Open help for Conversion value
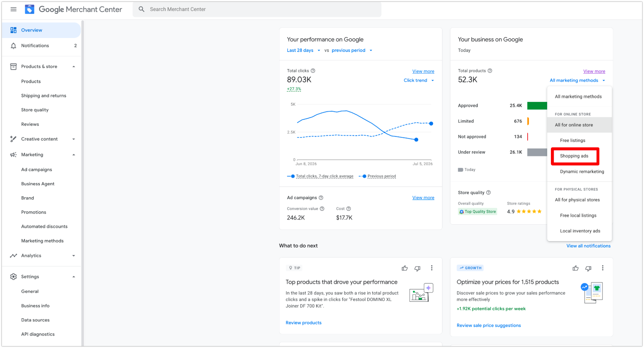Image resolution: width=644 pixels, height=348 pixels. [322, 209]
